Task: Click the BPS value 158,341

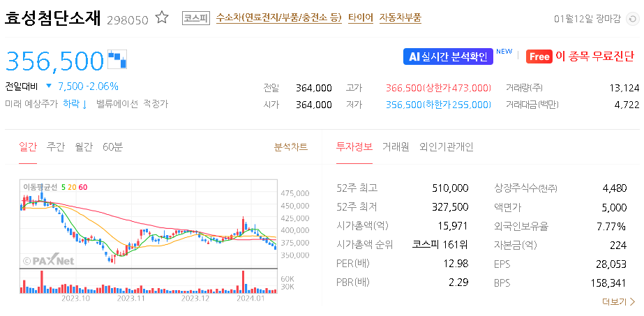Action: pos(610,283)
